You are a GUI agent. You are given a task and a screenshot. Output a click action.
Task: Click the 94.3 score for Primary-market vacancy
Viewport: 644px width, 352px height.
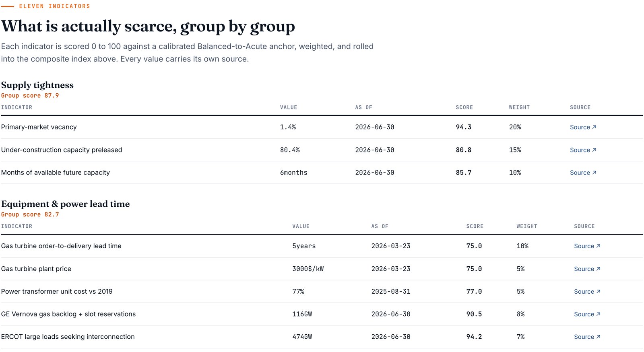pos(464,127)
